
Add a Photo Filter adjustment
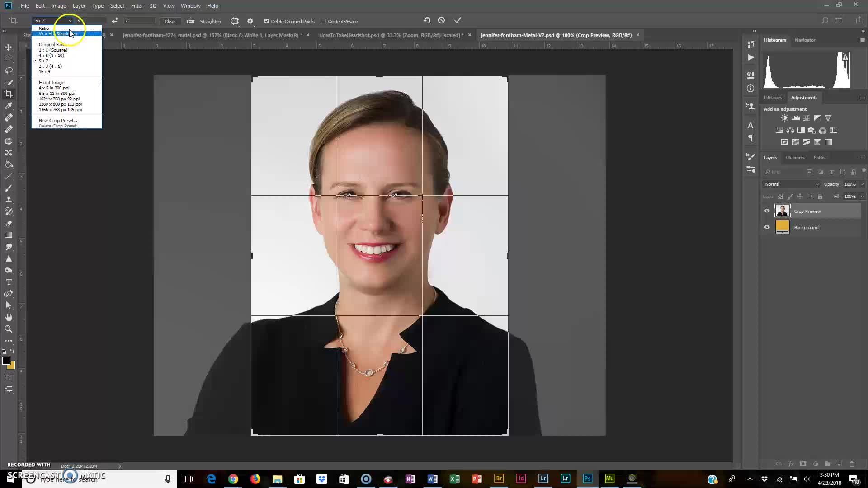click(x=811, y=130)
